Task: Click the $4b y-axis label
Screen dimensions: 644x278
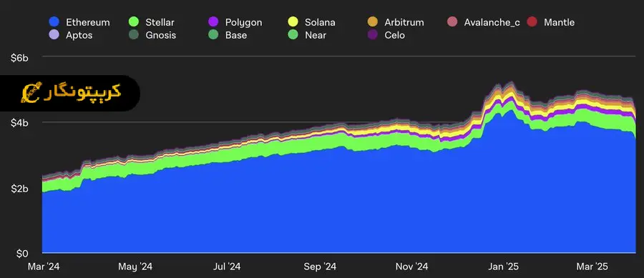Action: click(19, 123)
